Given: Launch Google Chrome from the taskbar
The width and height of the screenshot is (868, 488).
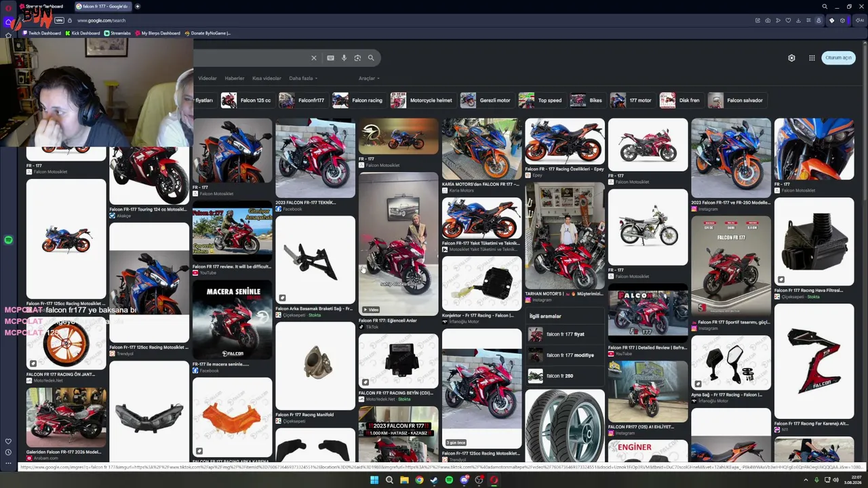Looking at the screenshot, I should click(419, 480).
